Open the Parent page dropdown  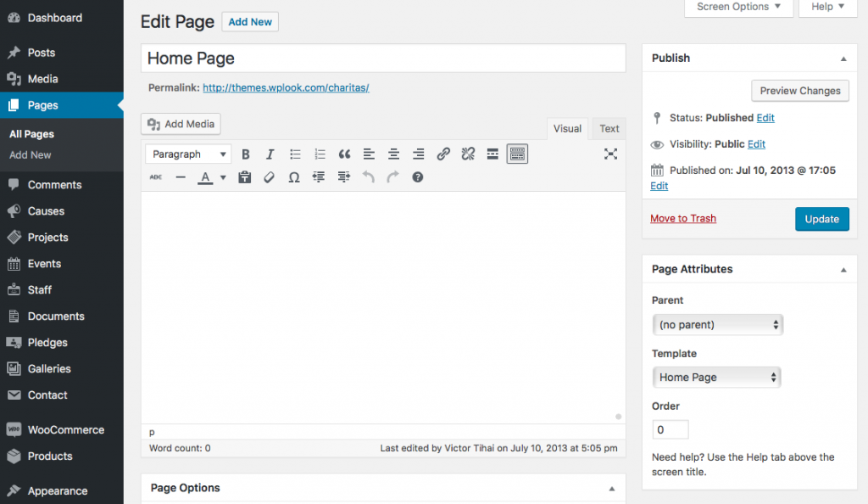(717, 324)
